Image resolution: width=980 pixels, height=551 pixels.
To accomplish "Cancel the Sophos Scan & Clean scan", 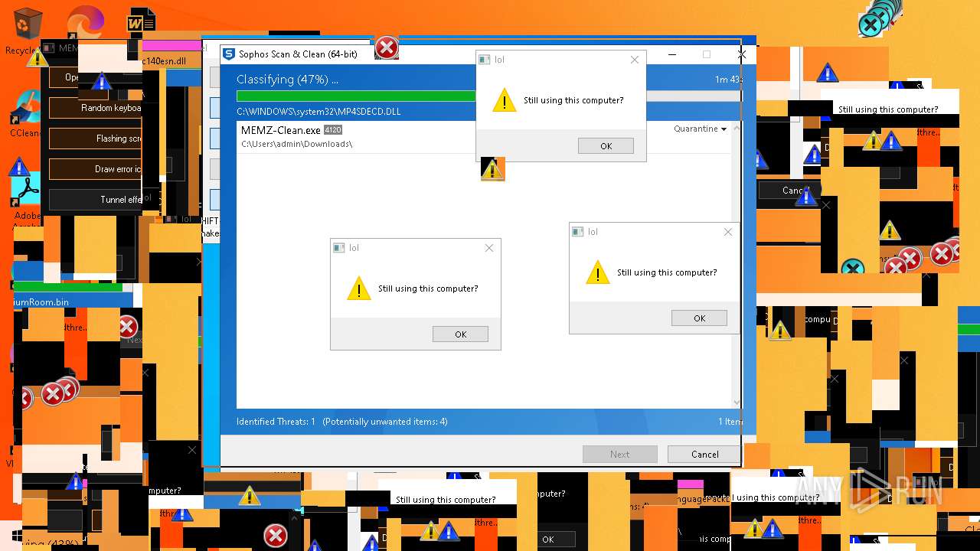I will click(704, 454).
